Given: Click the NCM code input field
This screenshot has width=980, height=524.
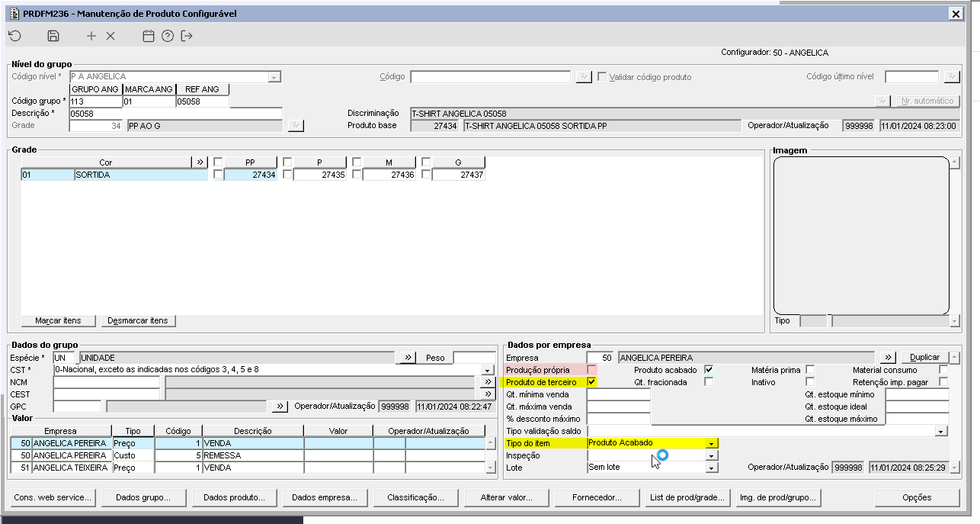Looking at the screenshot, I should click(107, 381).
